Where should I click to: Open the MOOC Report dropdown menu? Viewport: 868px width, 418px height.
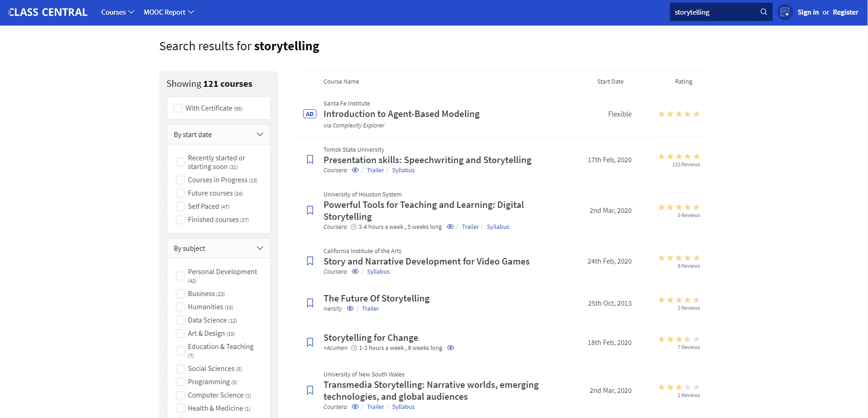pyautogui.click(x=169, y=12)
